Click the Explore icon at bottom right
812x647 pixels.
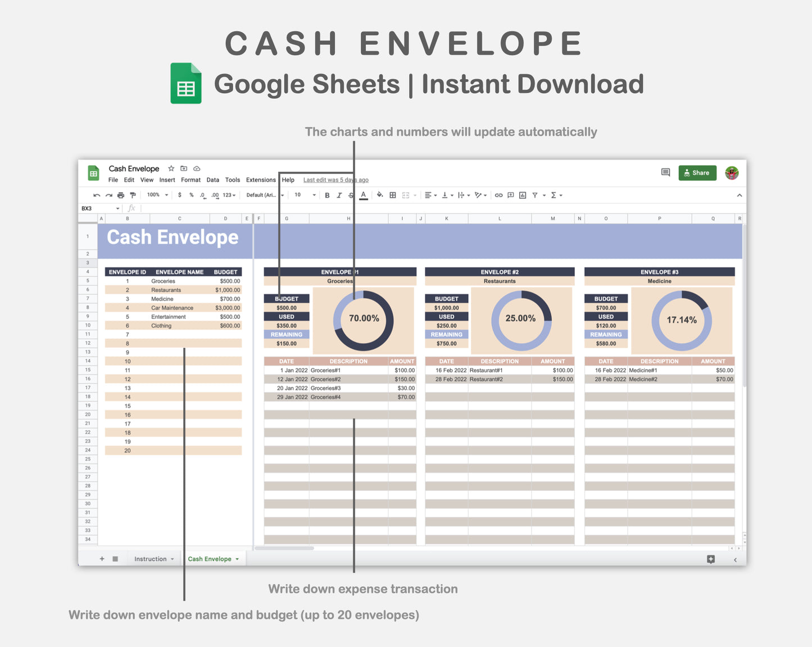(711, 559)
